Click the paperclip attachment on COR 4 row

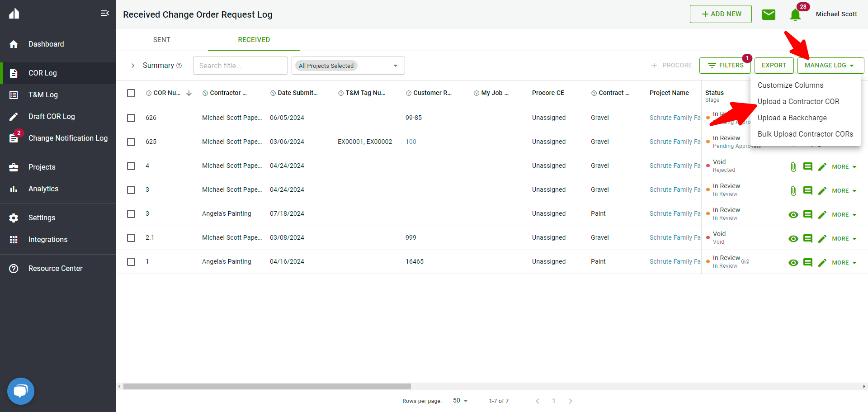(793, 166)
